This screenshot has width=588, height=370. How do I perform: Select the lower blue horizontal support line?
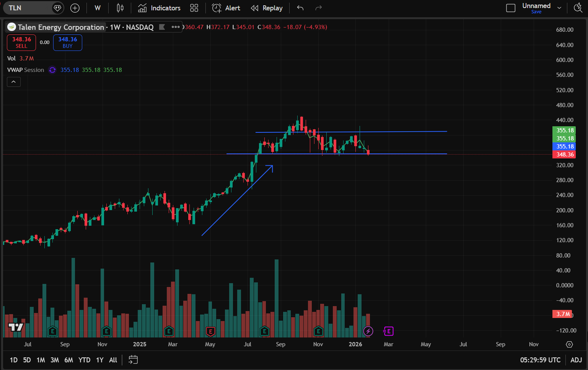pyautogui.click(x=336, y=154)
